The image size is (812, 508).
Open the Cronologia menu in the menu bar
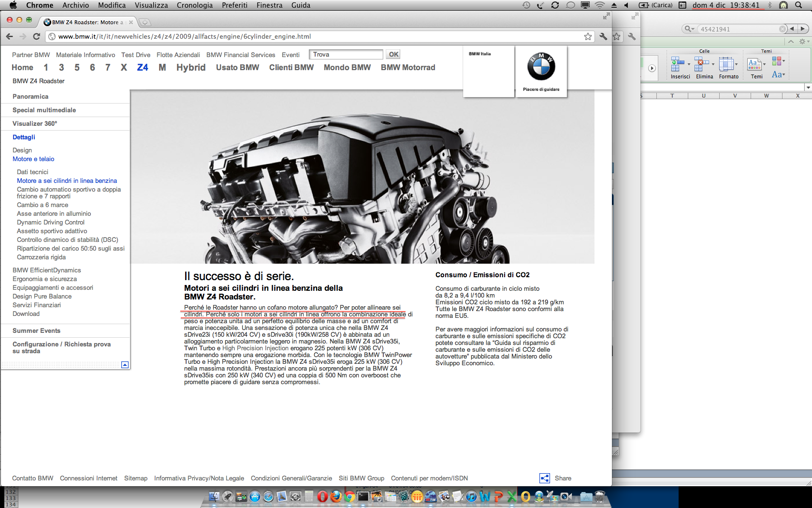coord(194,5)
